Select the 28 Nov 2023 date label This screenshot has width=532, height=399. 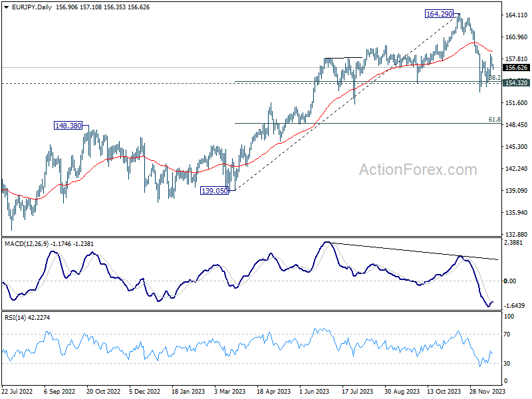pyautogui.click(x=487, y=391)
